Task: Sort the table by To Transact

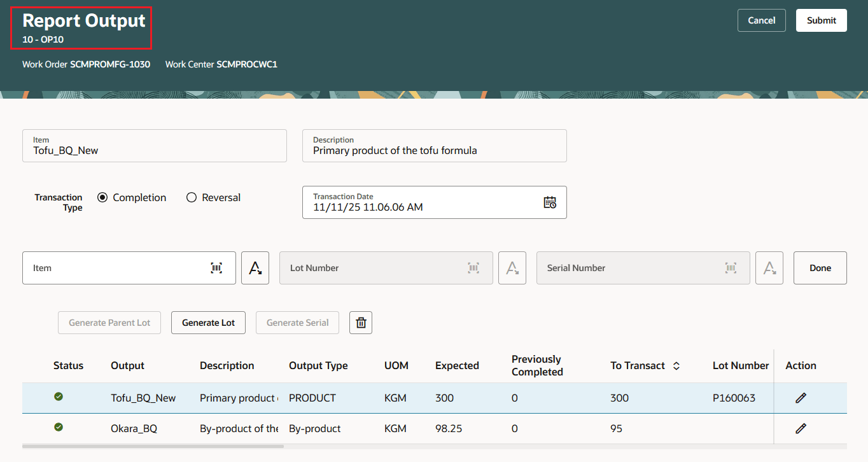Action: coord(676,366)
